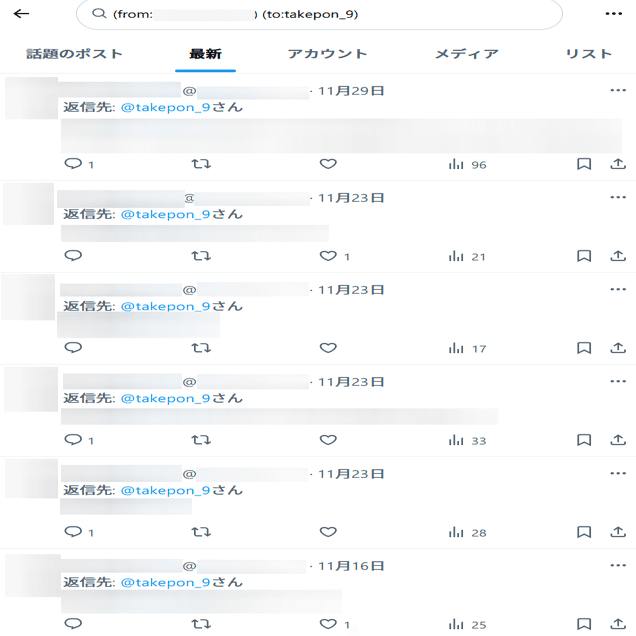Select the アカウント tab
Screen dimensions: 636x636
coord(327,54)
